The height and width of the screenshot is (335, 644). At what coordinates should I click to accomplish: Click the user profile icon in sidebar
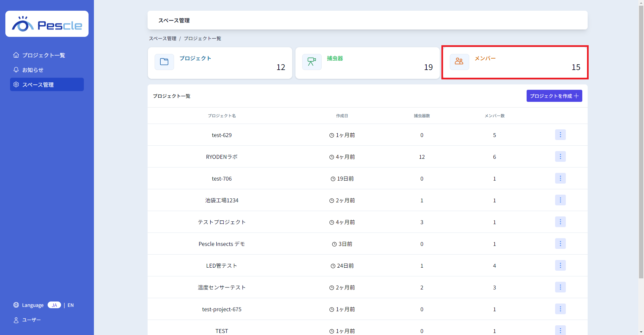click(16, 320)
